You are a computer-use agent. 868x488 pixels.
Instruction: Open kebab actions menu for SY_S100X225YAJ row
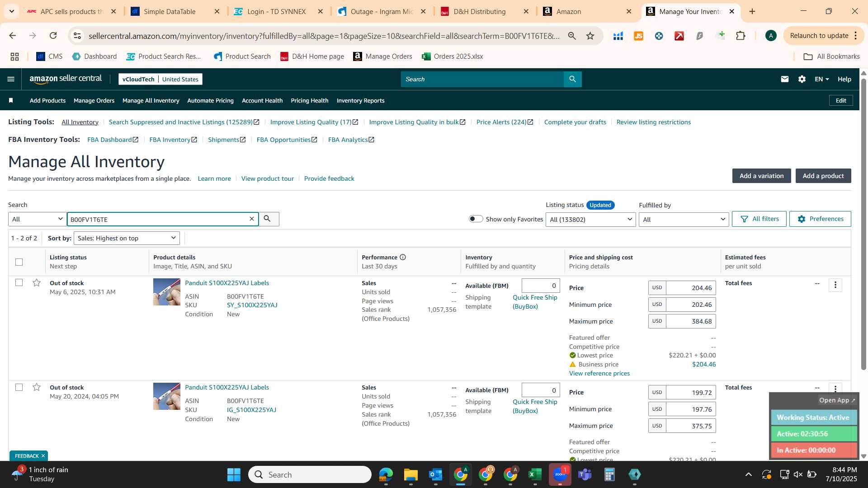(835, 285)
